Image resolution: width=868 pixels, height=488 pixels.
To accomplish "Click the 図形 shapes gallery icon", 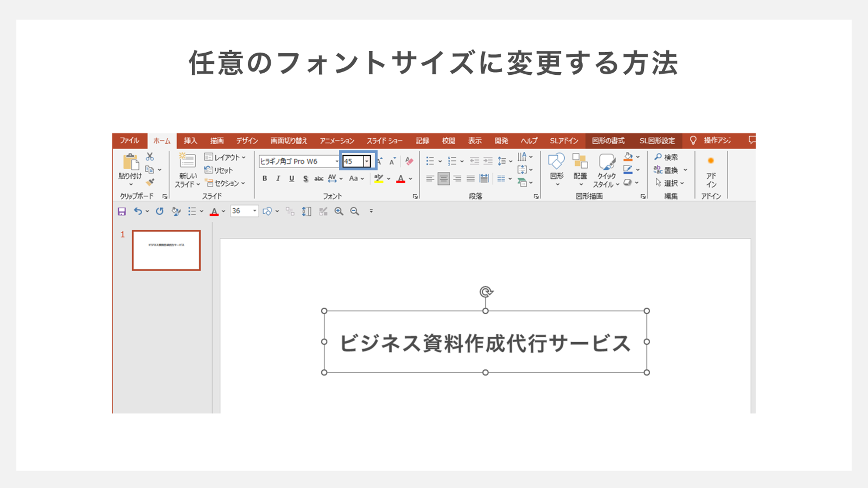I will pos(556,161).
